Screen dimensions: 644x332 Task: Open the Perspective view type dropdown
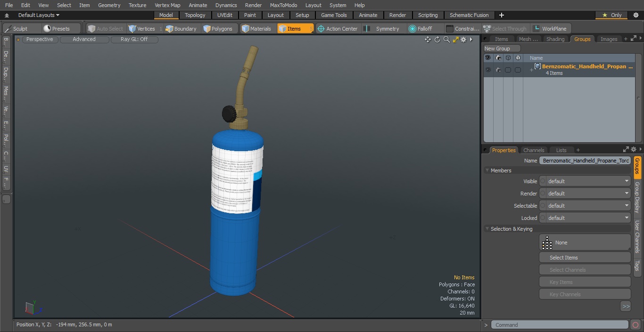(40, 40)
